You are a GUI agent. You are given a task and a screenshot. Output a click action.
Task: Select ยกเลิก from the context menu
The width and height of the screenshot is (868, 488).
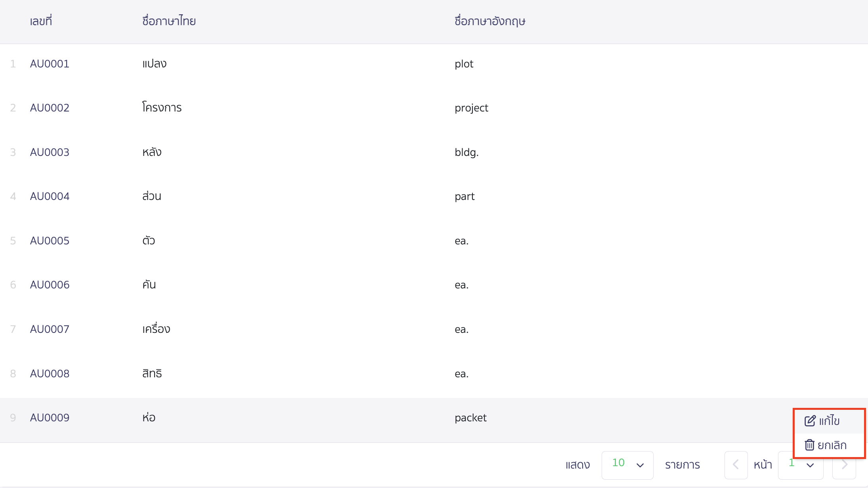pyautogui.click(x=832, y=445)
